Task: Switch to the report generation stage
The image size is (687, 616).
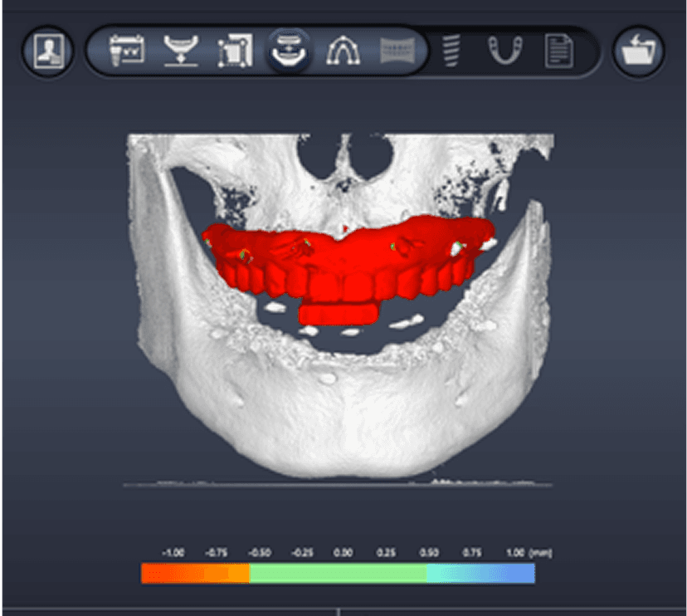Action: pos(561,50)
